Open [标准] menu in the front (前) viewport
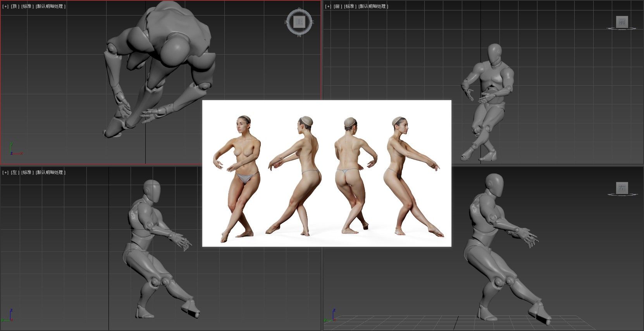 [x=350, y=6]
